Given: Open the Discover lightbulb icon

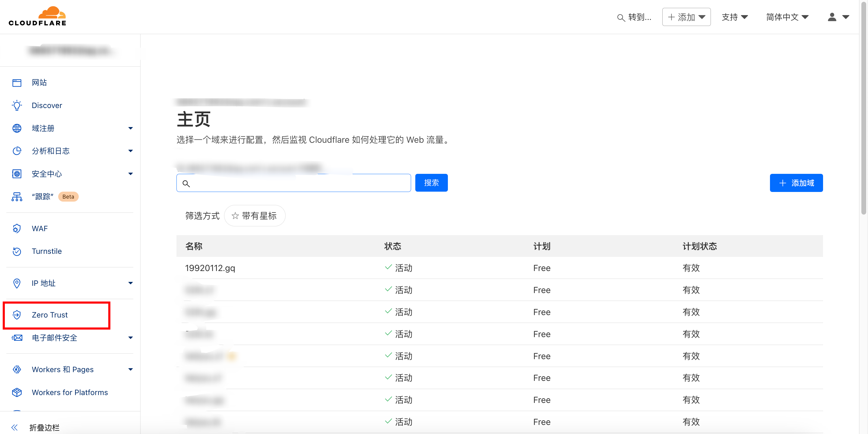Looking at the screenshot, I should coord(17,105).
